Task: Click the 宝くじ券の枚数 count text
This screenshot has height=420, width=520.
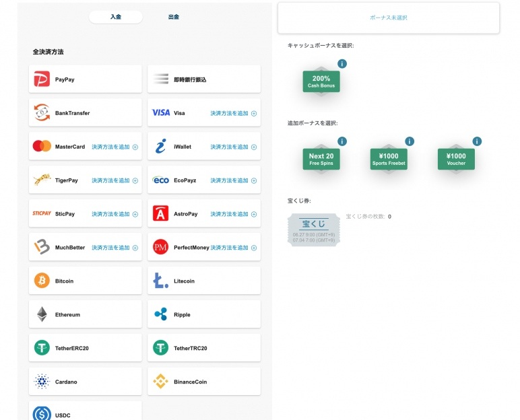Action: pyautogui.click(x=368, y=217)
